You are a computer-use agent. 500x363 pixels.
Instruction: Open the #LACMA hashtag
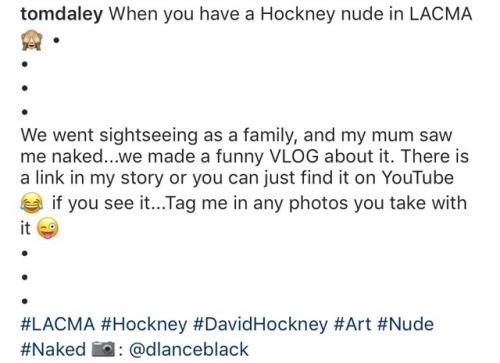[x=58, y=324]
